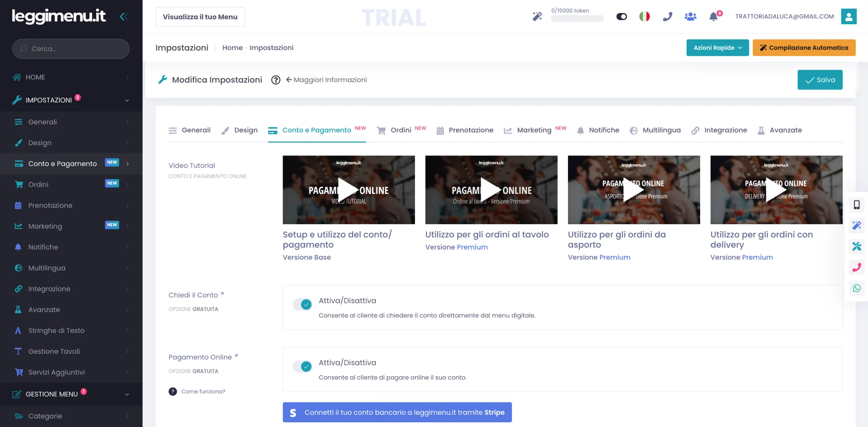Click Connetti conto bancario tramite Stripe button
The width and height of the screenshot is (868, 427).
(x=397, y=412)
